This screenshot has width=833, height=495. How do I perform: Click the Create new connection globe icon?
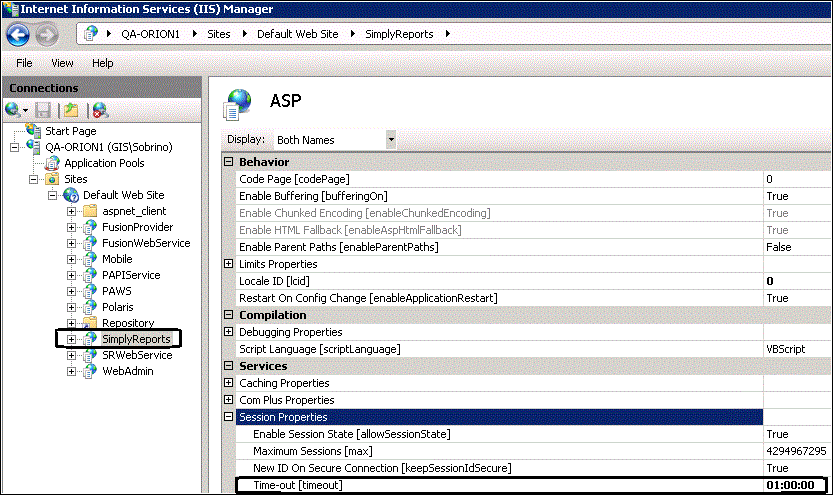pyautogui.click(x=13, y=109)
